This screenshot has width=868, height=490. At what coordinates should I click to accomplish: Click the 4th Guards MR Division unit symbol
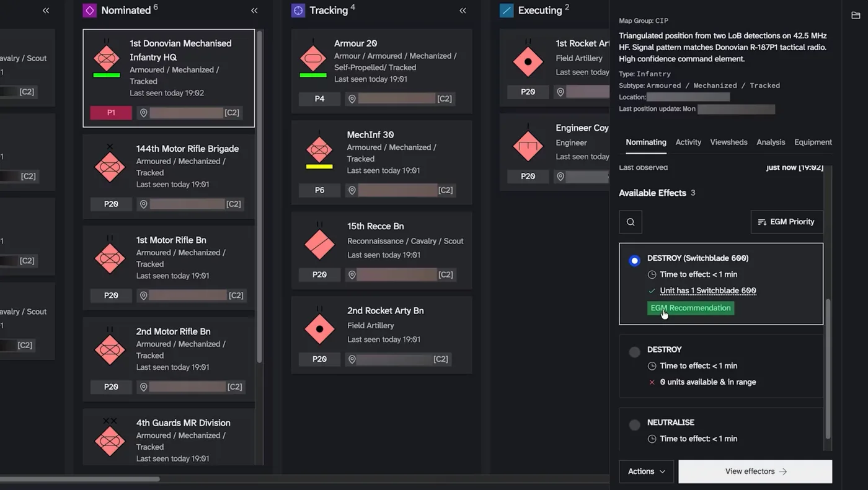coord(110,438)
